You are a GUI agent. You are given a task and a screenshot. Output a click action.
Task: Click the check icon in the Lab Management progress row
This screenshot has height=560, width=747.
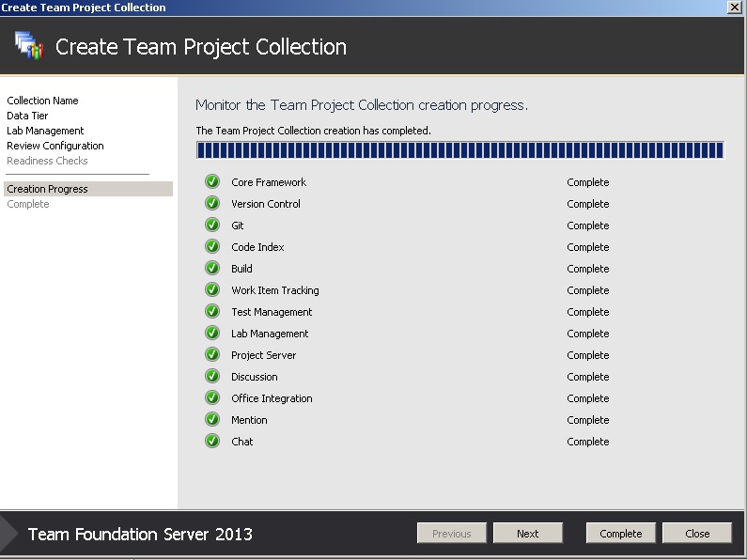tap(212, 333)
